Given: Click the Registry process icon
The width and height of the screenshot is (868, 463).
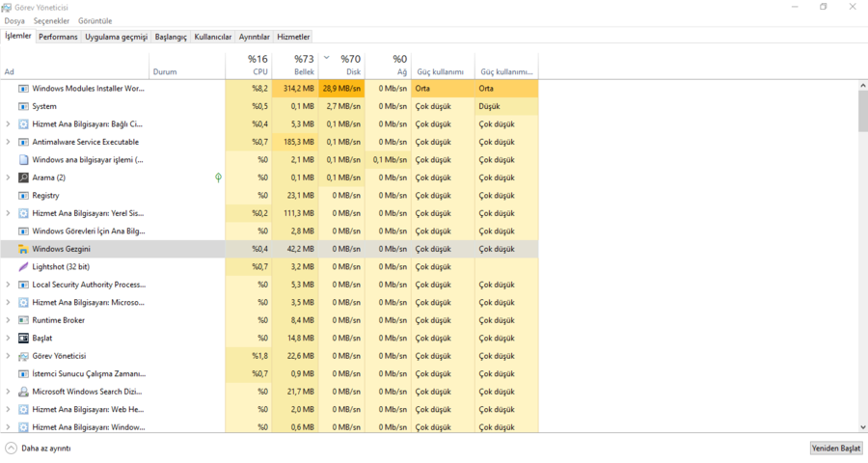Looking at the screenshot, I should tap(23, 196).
